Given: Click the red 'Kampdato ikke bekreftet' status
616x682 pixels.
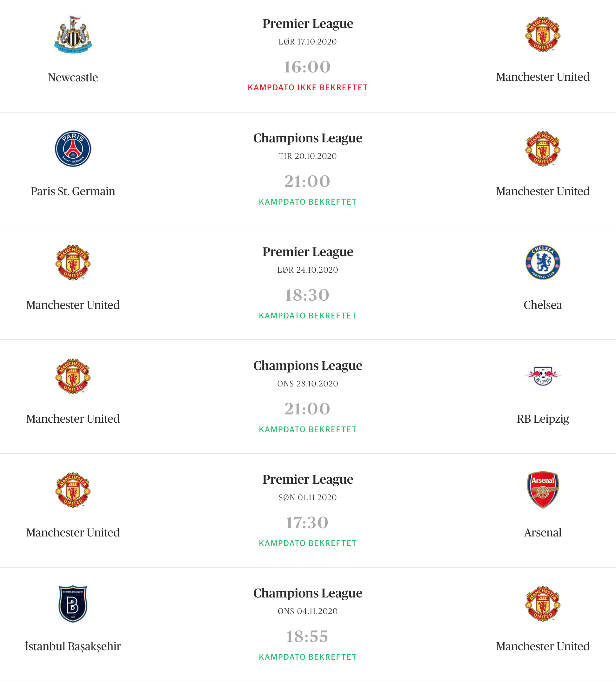Looking at the screenshot, I should [308, 88].
